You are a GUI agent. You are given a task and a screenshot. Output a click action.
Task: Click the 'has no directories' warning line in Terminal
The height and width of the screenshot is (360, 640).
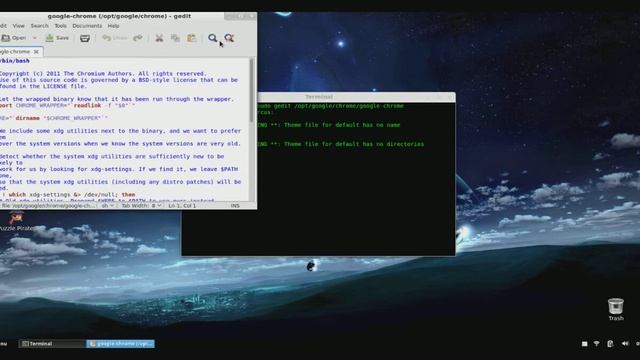click(x=341, y=144)
